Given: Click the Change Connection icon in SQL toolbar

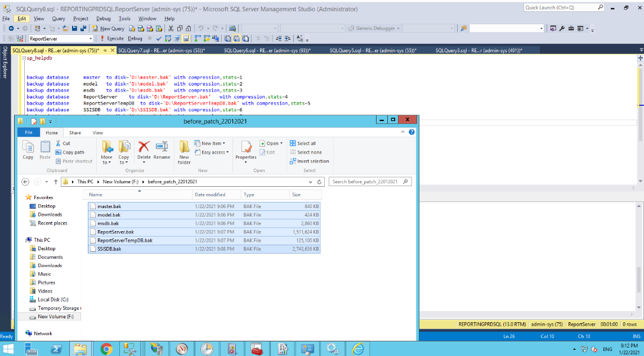Looking at the screenshot, I should pos(20,39).
